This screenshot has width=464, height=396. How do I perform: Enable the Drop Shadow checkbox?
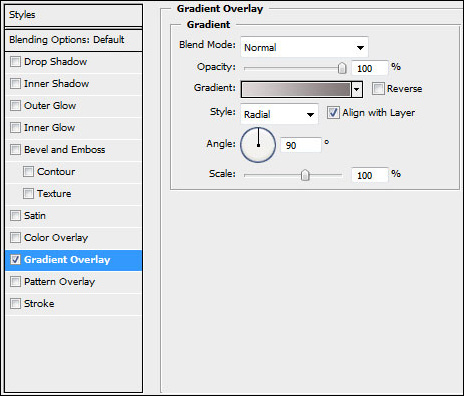(x=15, y=62)
